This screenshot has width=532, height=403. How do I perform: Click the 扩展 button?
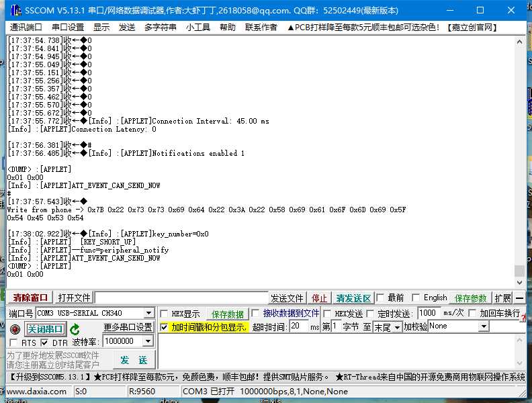502,298
